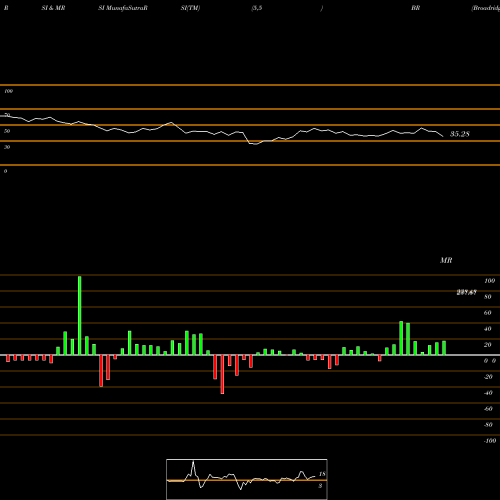
Task: Click the 35.28 RSI value label
Action: (460, 134)
